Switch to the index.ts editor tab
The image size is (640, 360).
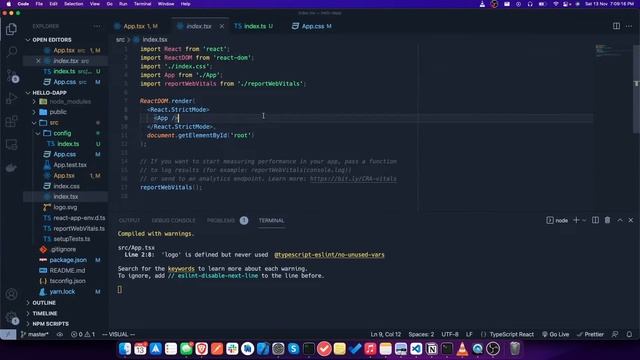point(253,26)
